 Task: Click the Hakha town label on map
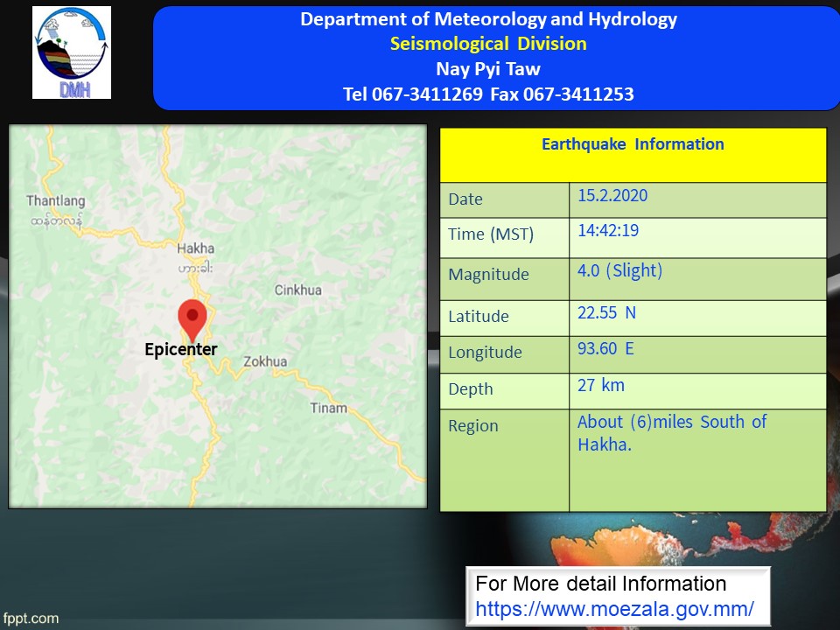tap(195, 248)
